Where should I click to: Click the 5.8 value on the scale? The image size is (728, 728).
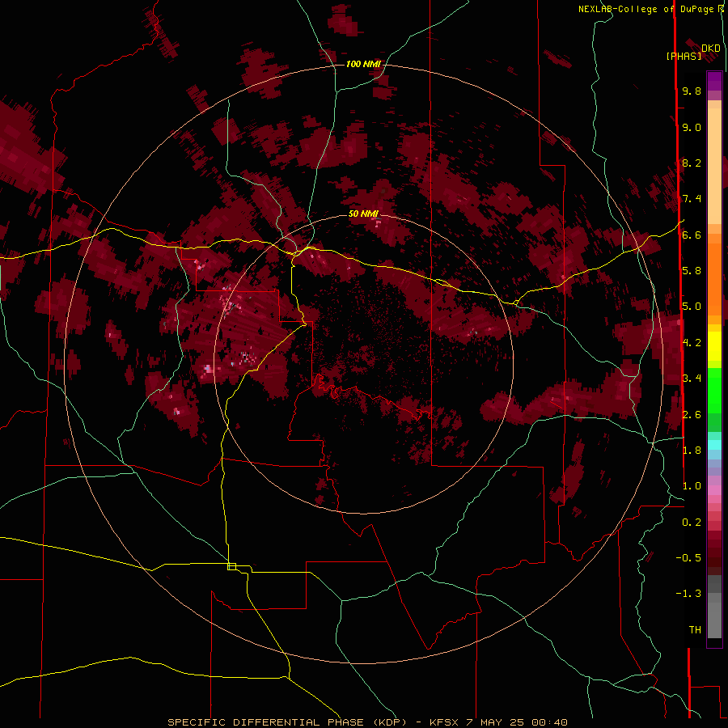[x=692, y=271]
